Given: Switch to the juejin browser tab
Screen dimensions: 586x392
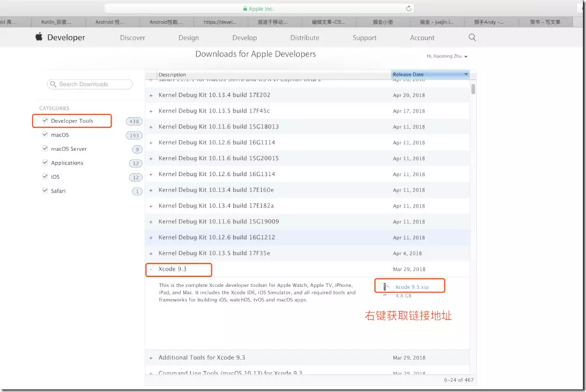Looking at the screenshot, I should click(437, 22).
